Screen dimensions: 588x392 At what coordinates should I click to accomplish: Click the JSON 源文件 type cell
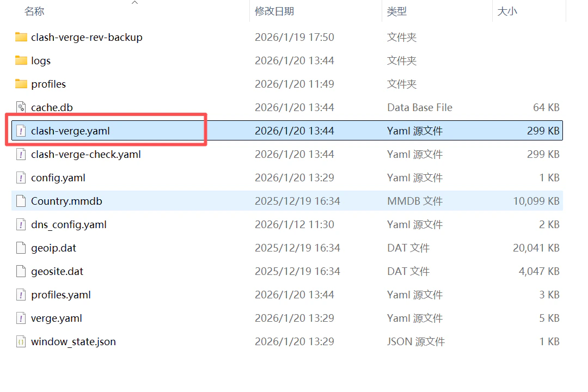point(416,342)
